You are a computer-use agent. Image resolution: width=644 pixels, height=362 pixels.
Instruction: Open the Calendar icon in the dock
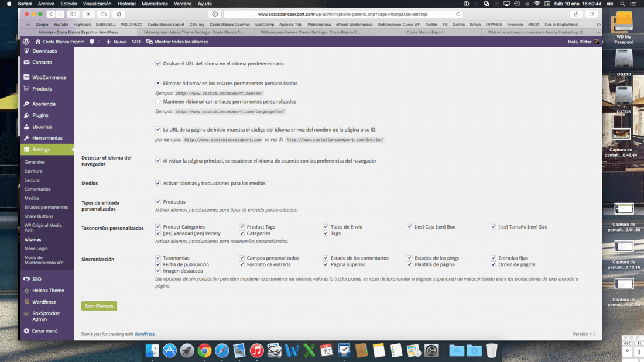coord(326,350)
